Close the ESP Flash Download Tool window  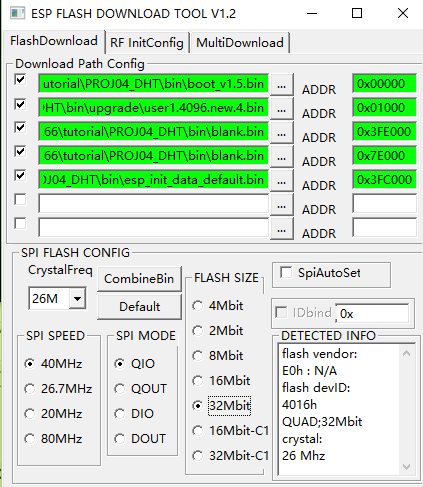click(403, 13)
